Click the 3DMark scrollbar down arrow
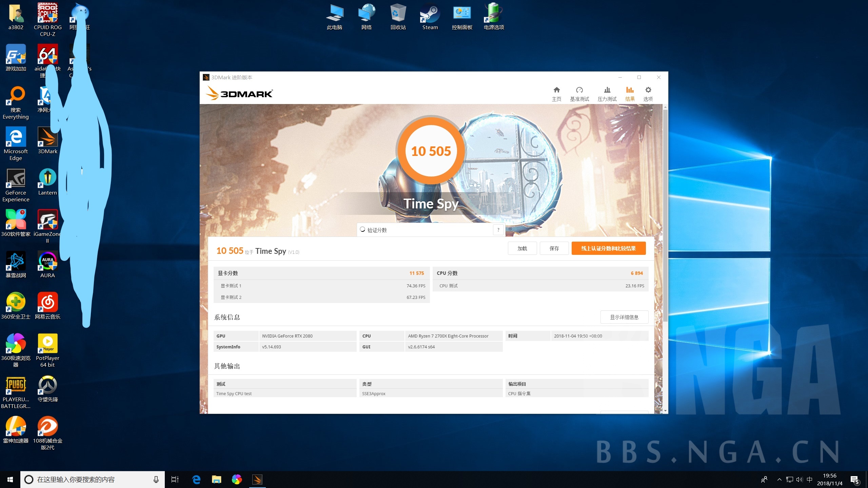The height and width of the screenshot is (488, 868). (x=665, y=411)
